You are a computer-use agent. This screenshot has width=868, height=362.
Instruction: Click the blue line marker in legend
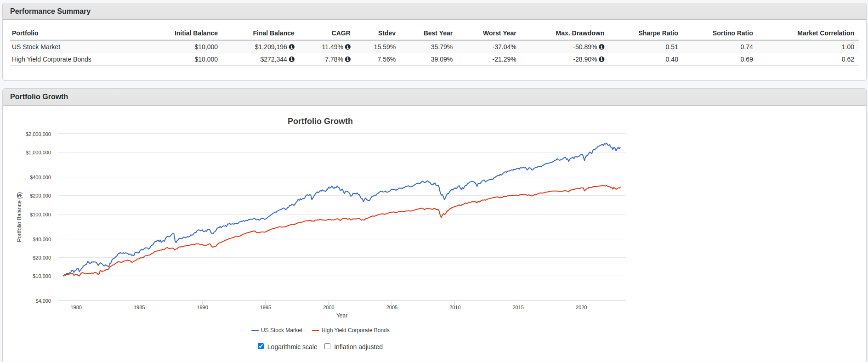[255, 330]
